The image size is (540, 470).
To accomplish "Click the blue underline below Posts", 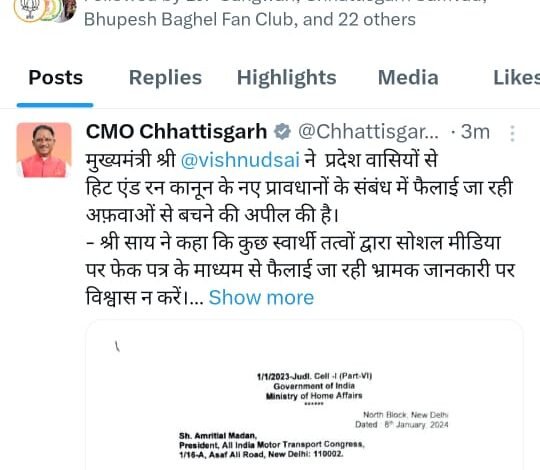I will pyautogui.click(x=55, y=105).
